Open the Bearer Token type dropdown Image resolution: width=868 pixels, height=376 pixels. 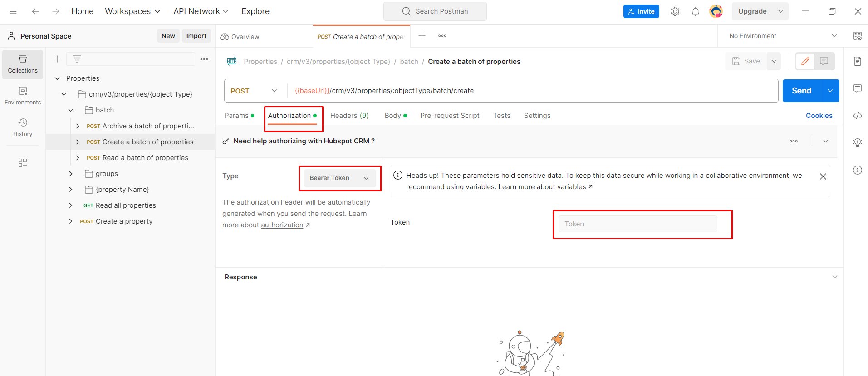(339, 178)
